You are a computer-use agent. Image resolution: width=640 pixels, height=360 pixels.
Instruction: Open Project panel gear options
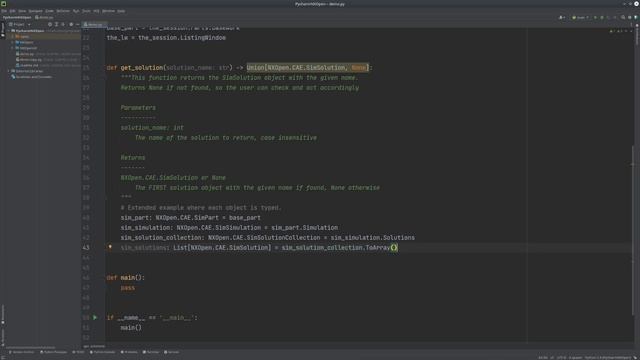(x=71, y=24)
